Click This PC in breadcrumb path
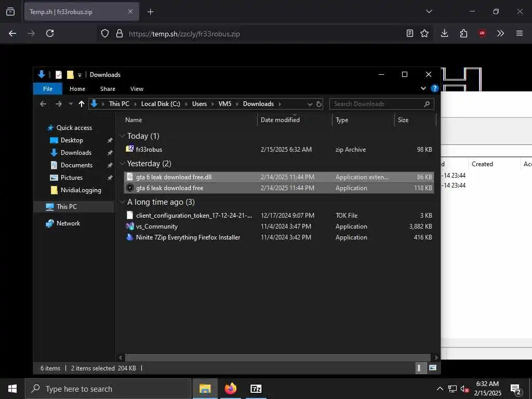This screenshot has height=399, width=532. (x=119, y=104)
